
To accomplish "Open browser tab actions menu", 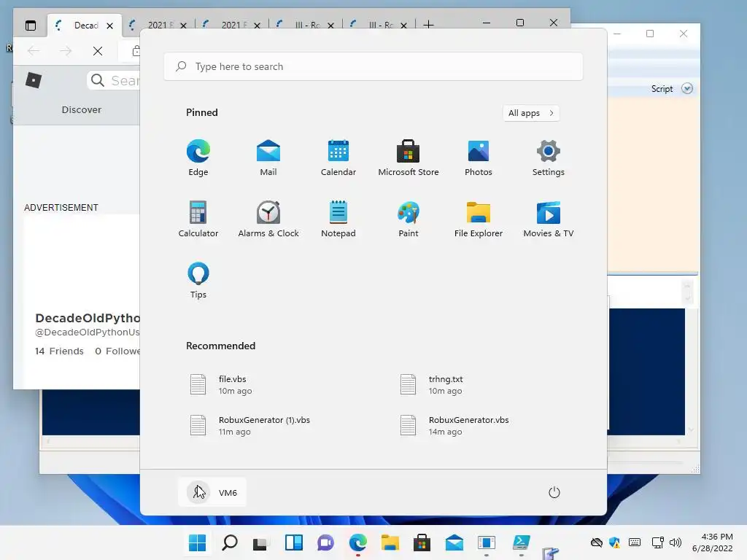I will (x=31, y=26).
